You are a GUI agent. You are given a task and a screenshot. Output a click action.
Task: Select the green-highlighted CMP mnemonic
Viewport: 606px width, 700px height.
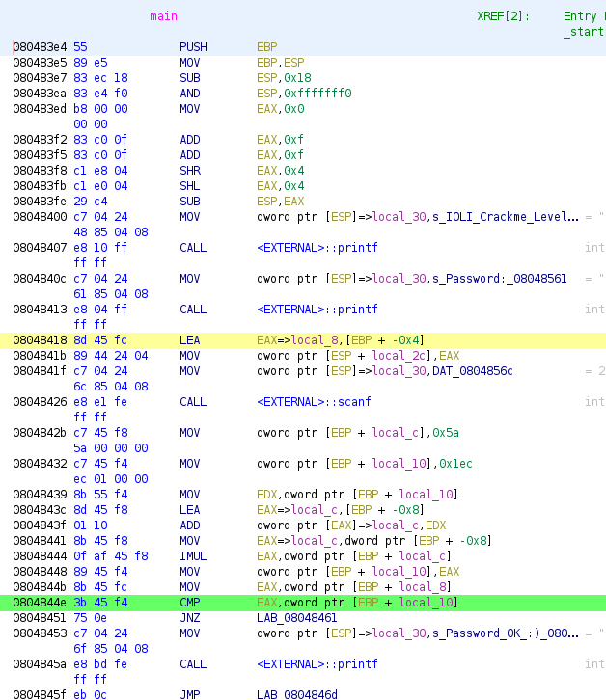(190, 603)
